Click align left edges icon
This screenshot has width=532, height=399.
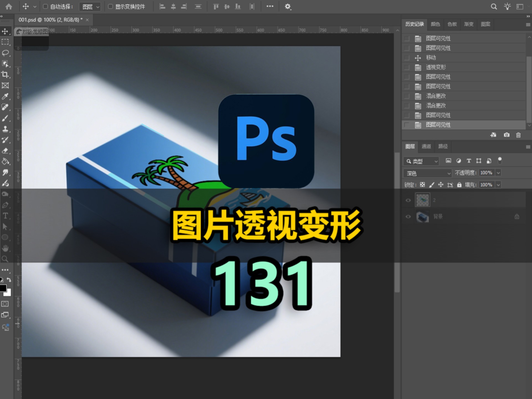pyautogui.click(x=163, y=7)
